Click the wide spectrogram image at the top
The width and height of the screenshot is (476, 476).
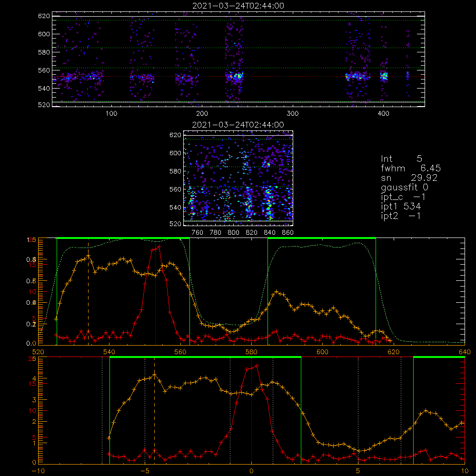(x=238, y=59)
